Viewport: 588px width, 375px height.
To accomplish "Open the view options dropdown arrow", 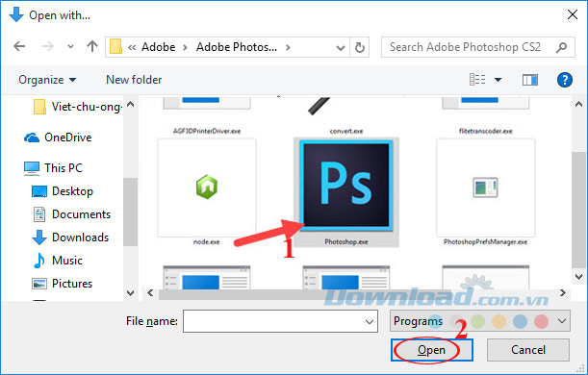I will (x=498, y=80).
